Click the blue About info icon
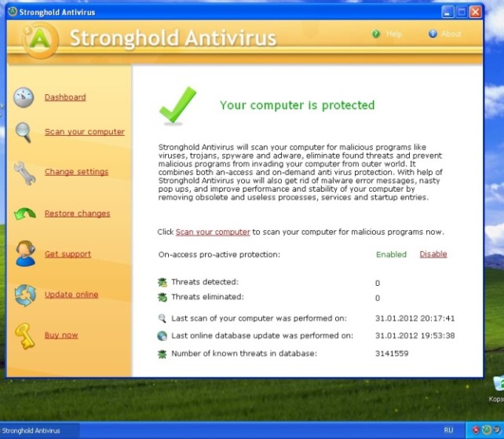This screenshot has width=504, height=439. click(x=433, y=34)
